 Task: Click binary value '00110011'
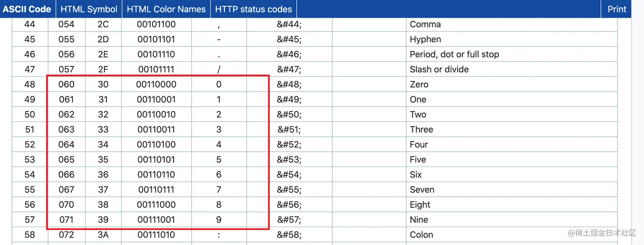[156, 130]
